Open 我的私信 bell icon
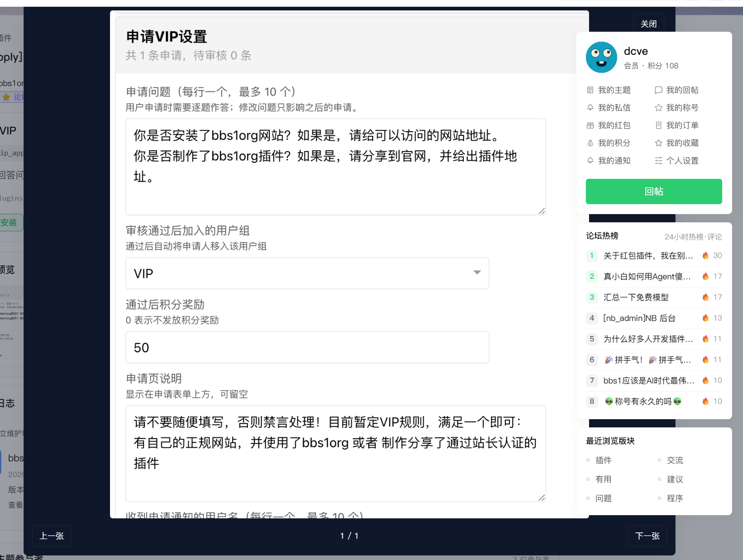The height and width of the screenshot is (560, 743). (x=590, y=108)
